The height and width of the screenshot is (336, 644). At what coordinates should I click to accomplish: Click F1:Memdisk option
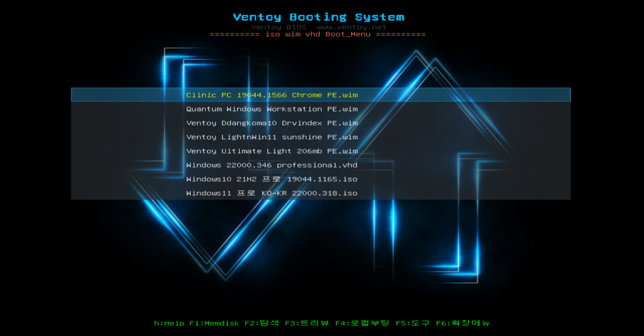[214, 323]
